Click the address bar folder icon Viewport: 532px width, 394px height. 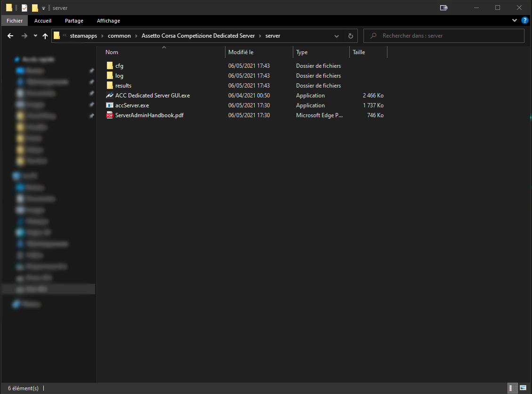pyautogui.click(x=56, y=35)
